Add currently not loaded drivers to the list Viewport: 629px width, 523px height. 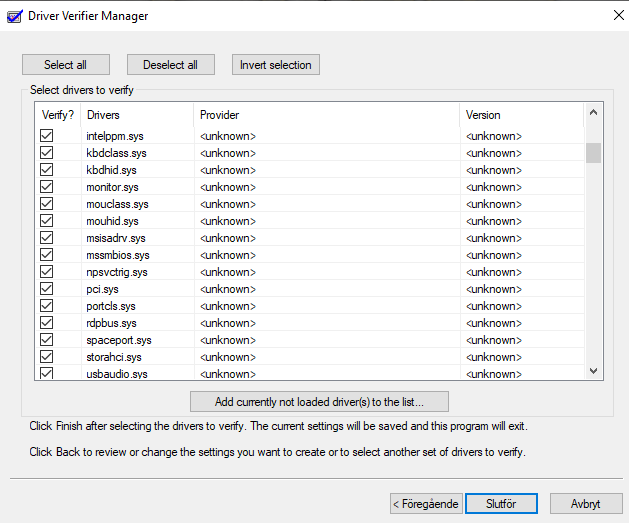[x=319, y=401]
